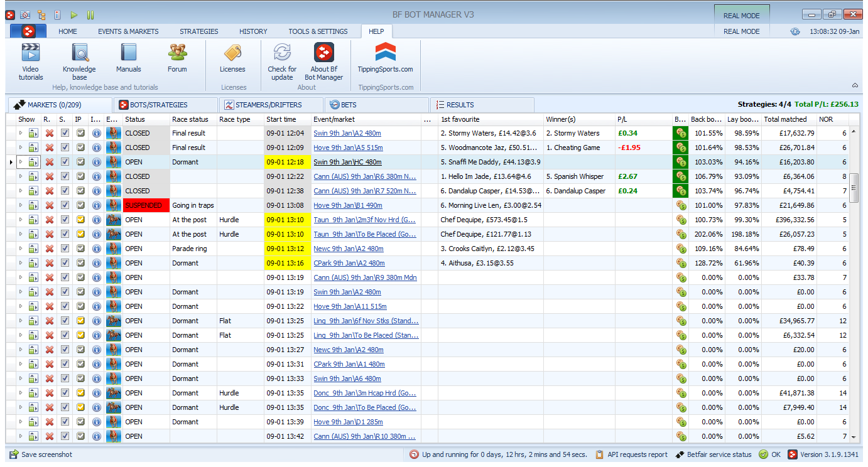Expand the 12:04 Swin A2 480m market row
The height and width of the screenshot is (467, 868).
click(x=20, y=133)
